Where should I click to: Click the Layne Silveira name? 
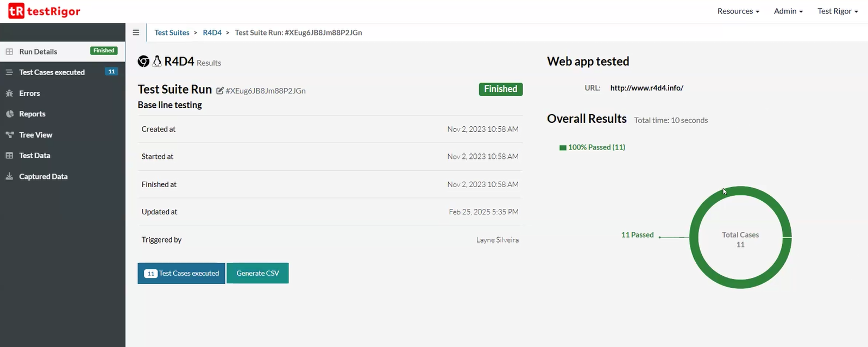tap(498, 240)
